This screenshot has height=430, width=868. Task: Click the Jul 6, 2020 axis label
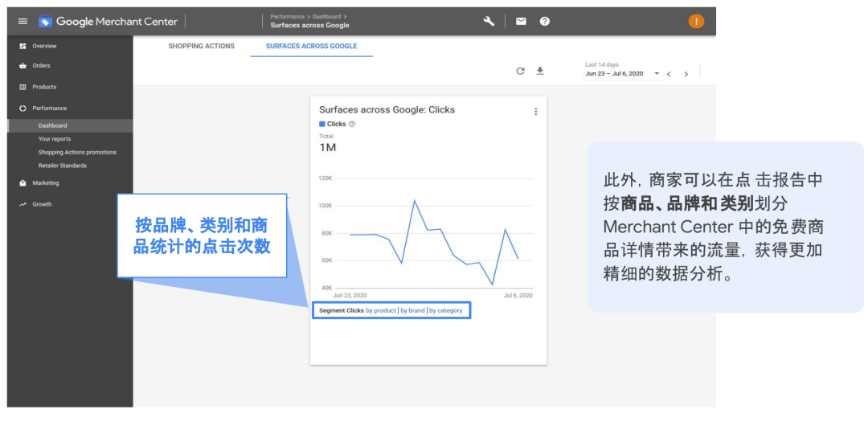(x=518, y=296)
